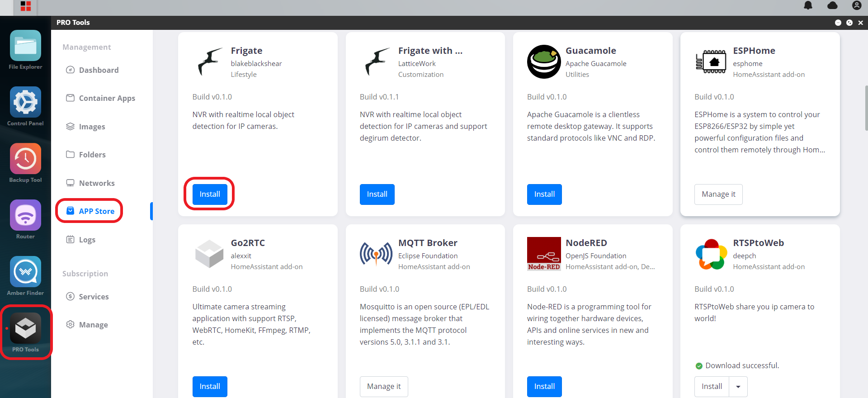Click the Frigate with... app logo
Screen dimensions: 868x398
377,62
